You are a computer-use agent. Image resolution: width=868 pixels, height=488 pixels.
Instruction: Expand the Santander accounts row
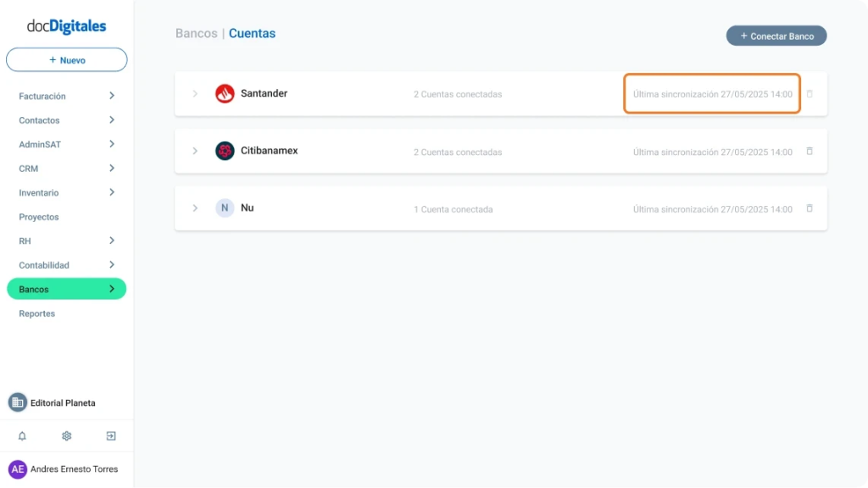pyautogui.click(x=195, y=94)
